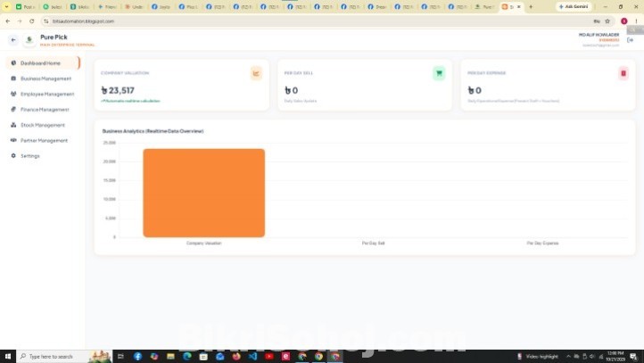Click the site info icon in address bar
This screenshot has height=363, width=644.
pyautogui.click(x=46, y=21)
